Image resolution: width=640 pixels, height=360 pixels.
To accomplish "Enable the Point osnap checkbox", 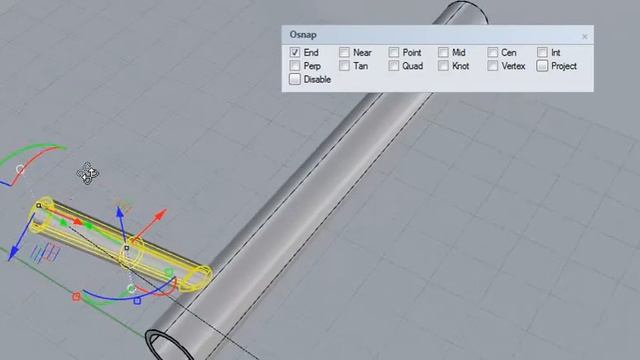I will pos(393,52).
